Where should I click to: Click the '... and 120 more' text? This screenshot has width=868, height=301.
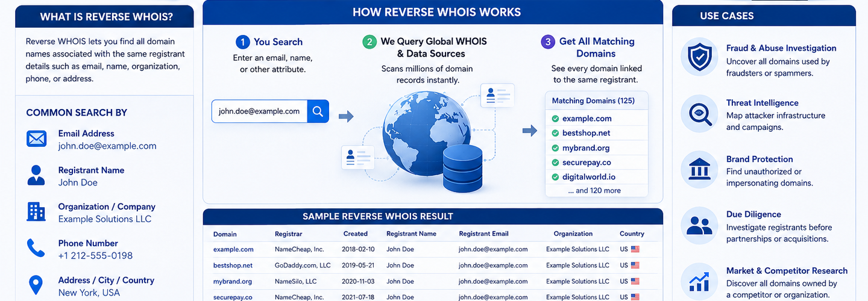pyautogui.click(x=594, y=191)
